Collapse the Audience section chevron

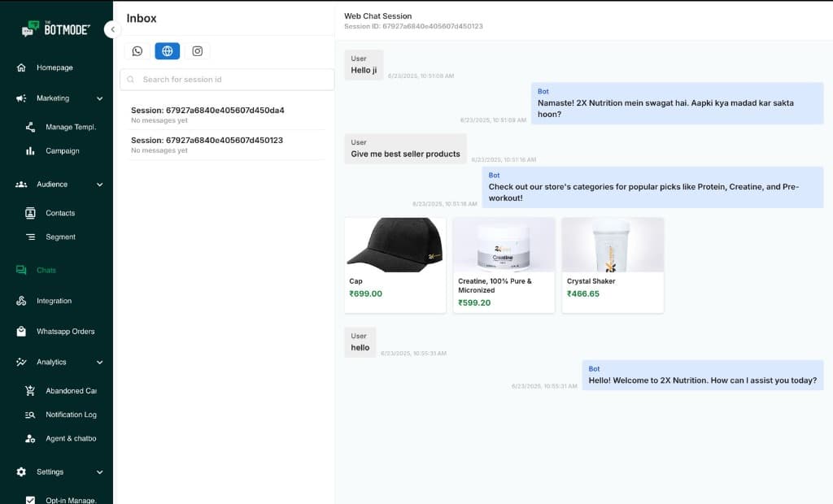pos(101,185)
